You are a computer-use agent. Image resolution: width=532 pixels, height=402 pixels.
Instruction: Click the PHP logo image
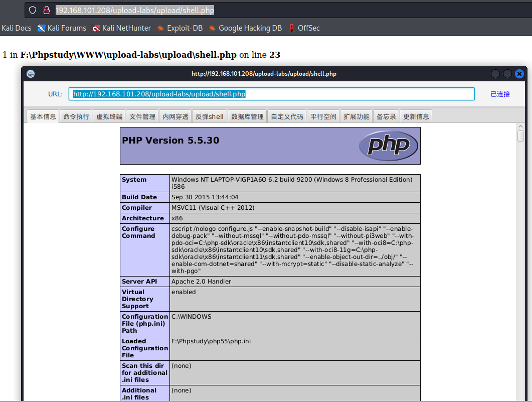[389, 146]
